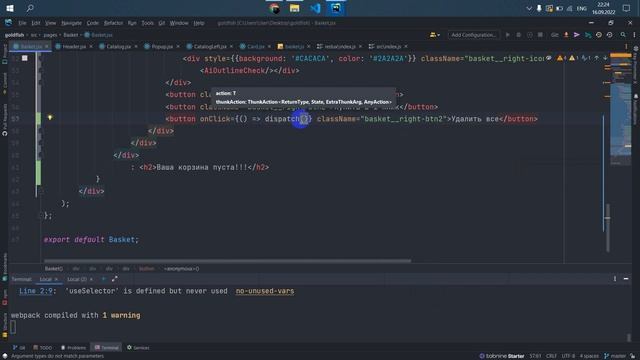
Task: Open the Problems tool window
Action: [73, 348]
